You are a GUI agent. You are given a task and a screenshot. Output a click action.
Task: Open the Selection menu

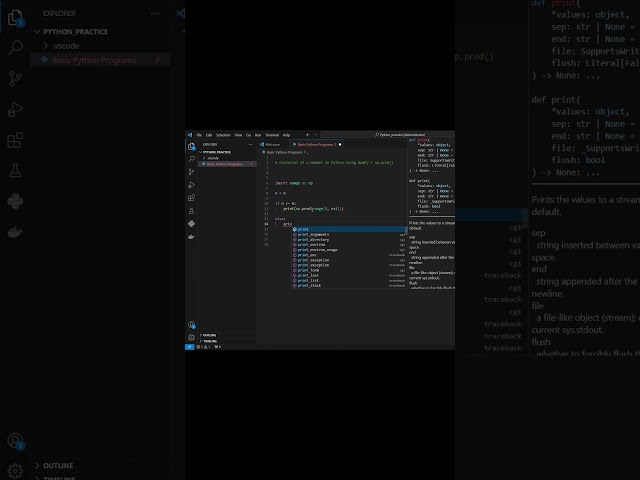(x=223, y=135)
